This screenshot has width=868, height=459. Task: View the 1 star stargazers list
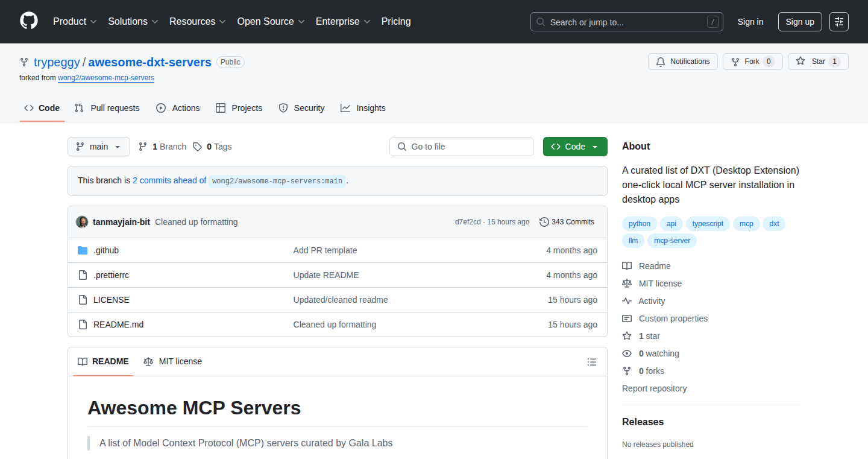coord(641,336)
